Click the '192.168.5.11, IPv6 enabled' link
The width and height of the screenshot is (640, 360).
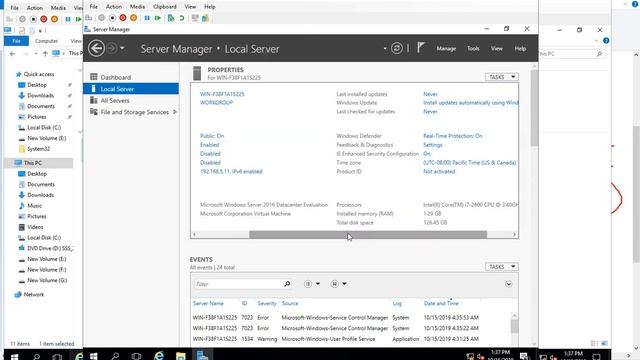coord(231,171)
